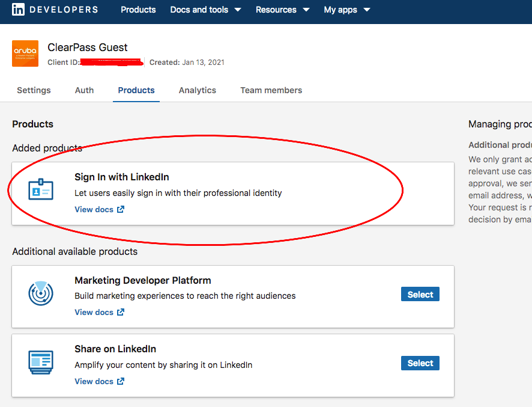Image resolution: width=532 pixels, height=407 pixels.
Task: Open the My apps menu
Action: (340, 10)
